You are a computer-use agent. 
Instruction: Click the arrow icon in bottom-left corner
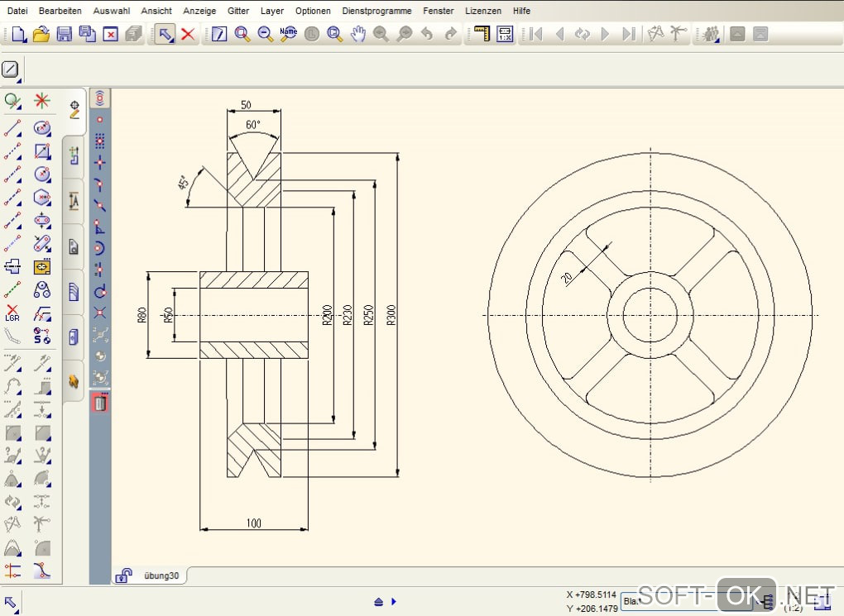tap(11, 603)
